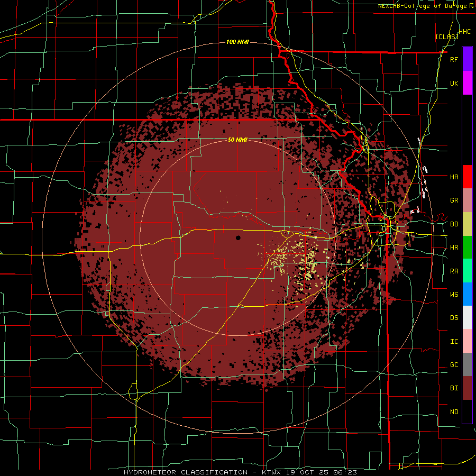Click the RF legend label
476x476 pixels.
(454, 59)
